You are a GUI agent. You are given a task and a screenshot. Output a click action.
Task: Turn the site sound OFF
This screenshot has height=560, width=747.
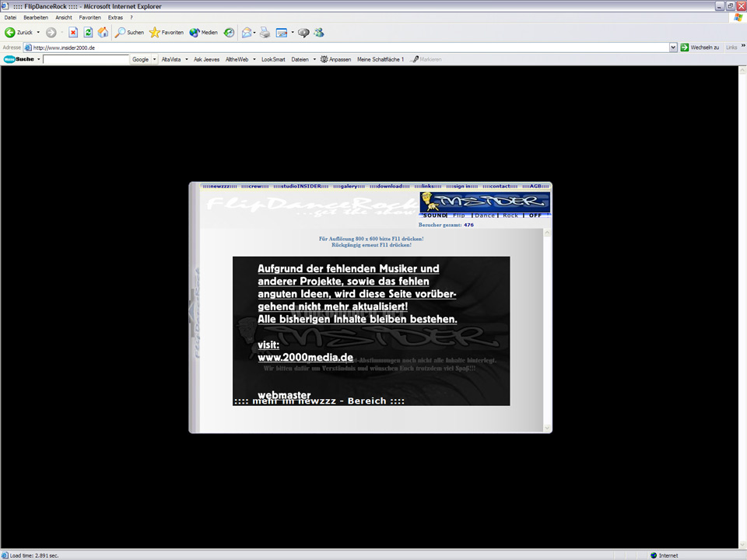tap(535, 215)
